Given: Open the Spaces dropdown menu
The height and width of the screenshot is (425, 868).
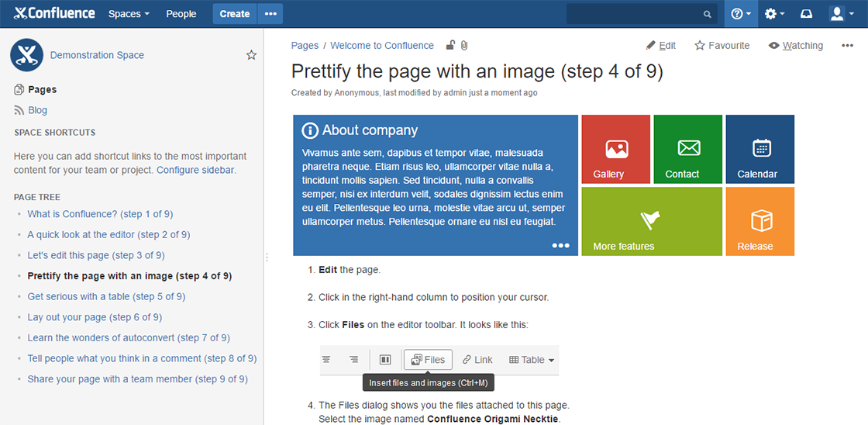Looking at the screenshot, I should (129, 14).
